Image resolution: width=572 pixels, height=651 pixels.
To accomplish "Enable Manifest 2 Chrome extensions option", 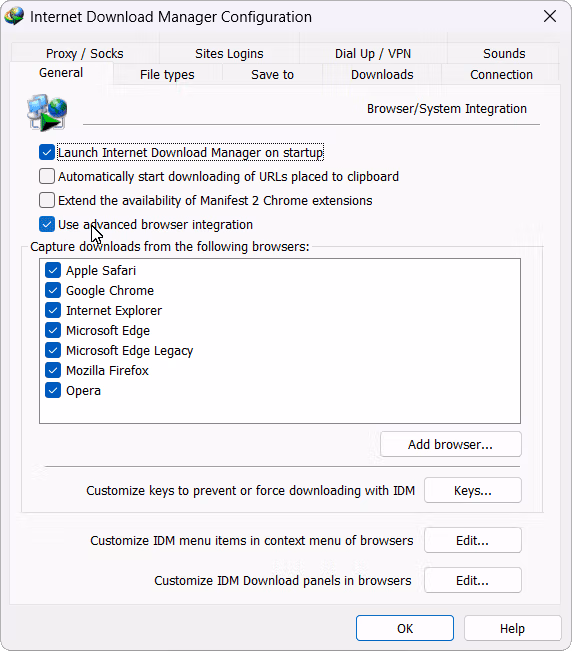I will point(47,200).
